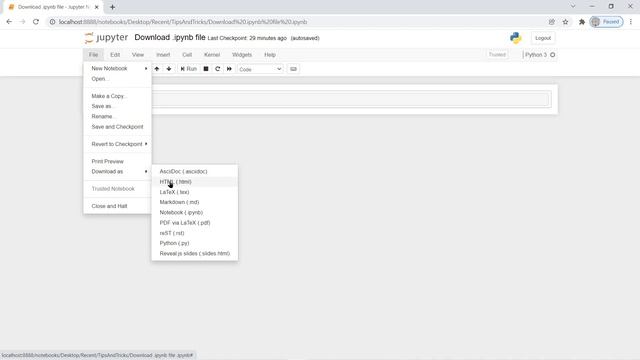This screenshot has height=360, width=640.
Task: Download as HTML (.html)
Action: [195, 182]
